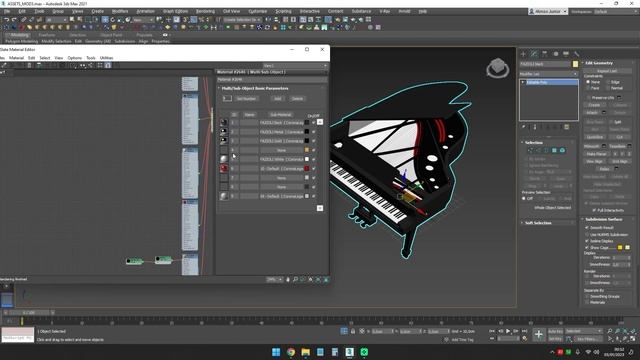Open Windows Start menu

276,352
